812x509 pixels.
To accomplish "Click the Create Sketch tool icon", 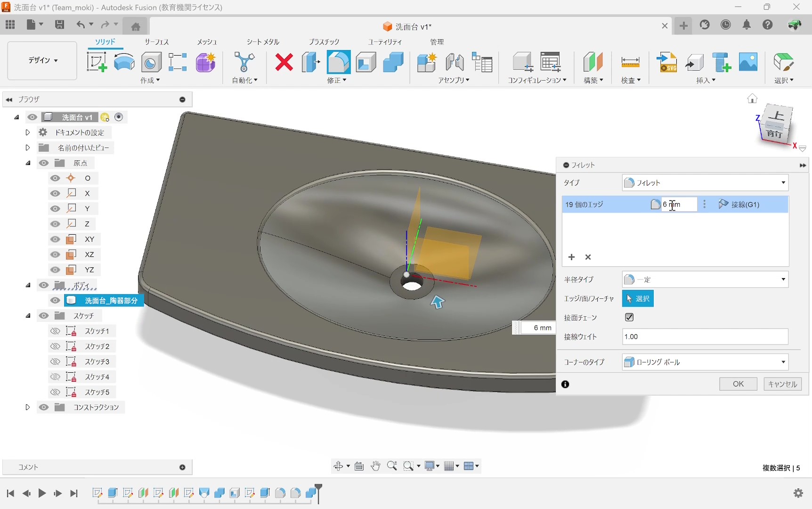I will point(97,62).
